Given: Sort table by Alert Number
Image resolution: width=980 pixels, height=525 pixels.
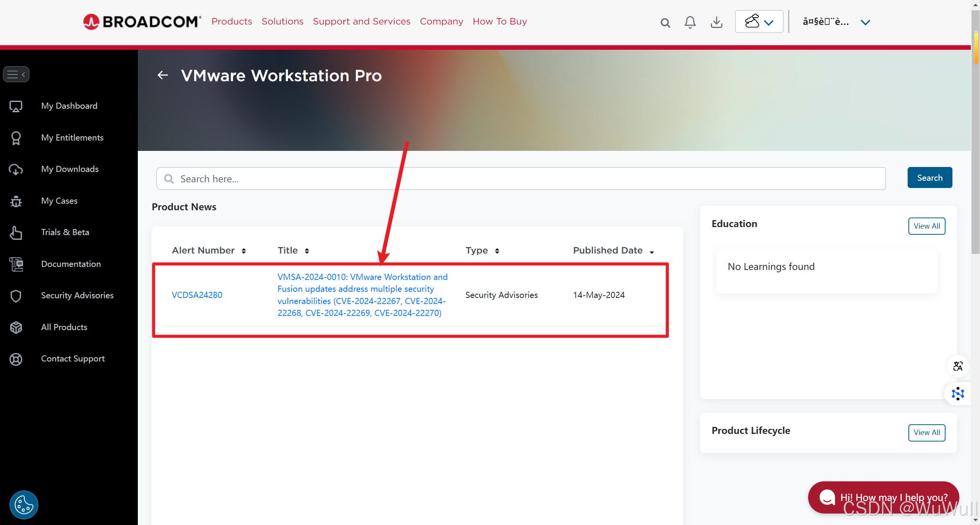Looking at the screenshot, I should click(x=243, y=251).
